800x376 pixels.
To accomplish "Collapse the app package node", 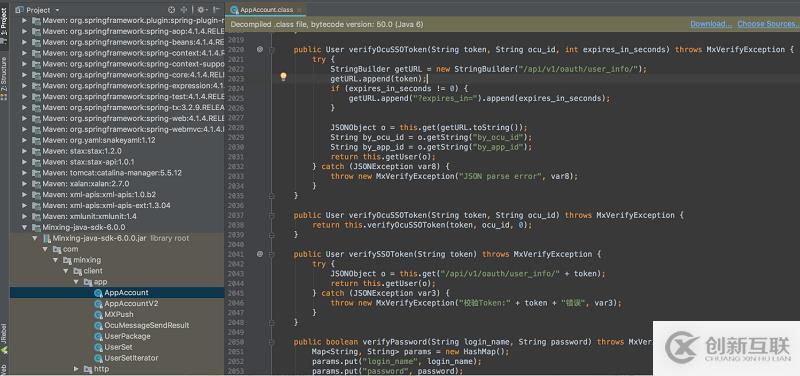I will pos(77,282).
